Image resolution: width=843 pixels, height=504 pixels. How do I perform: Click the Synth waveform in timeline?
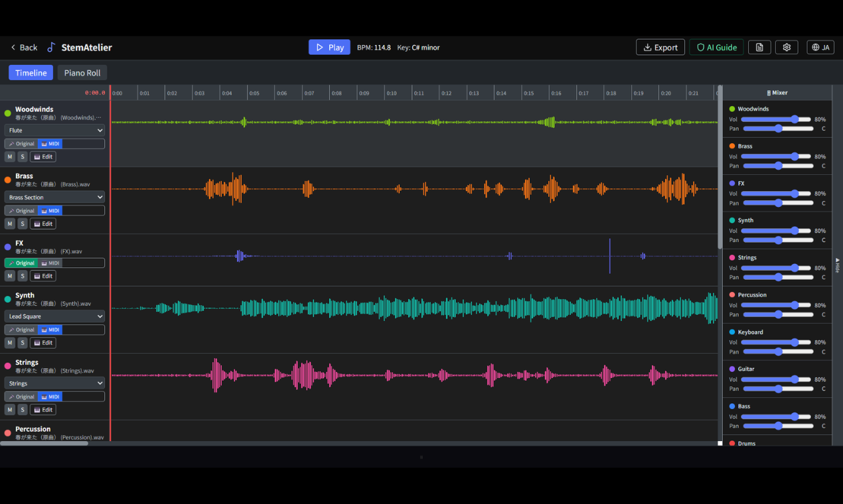414,308
